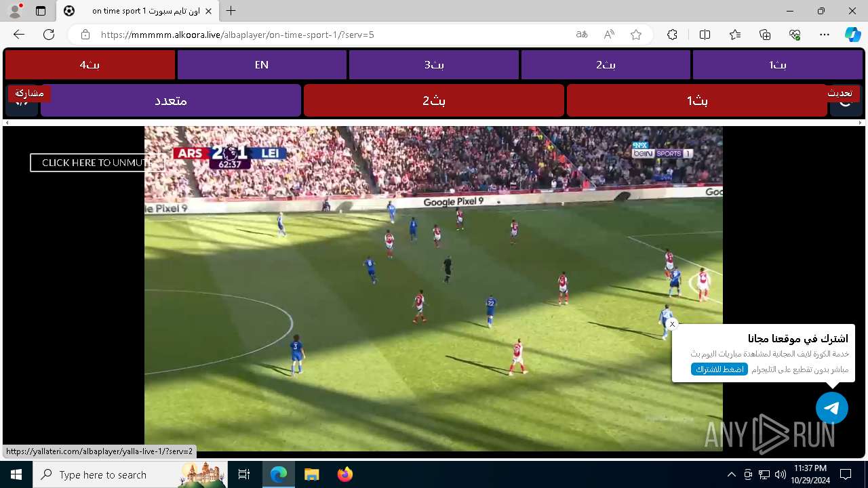Open the volume tray icon
This screenshot has width=868, height=488.
tap(781, 474)
